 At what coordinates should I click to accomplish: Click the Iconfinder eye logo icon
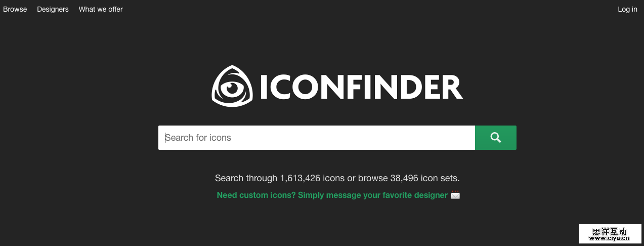[x=232, y=87]
